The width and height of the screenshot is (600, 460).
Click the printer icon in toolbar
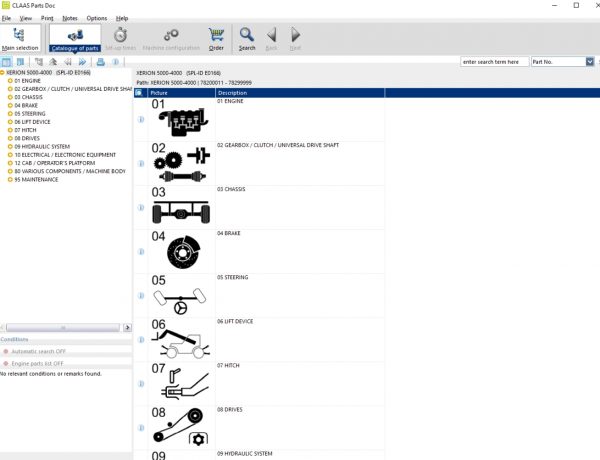click(101, 62)
